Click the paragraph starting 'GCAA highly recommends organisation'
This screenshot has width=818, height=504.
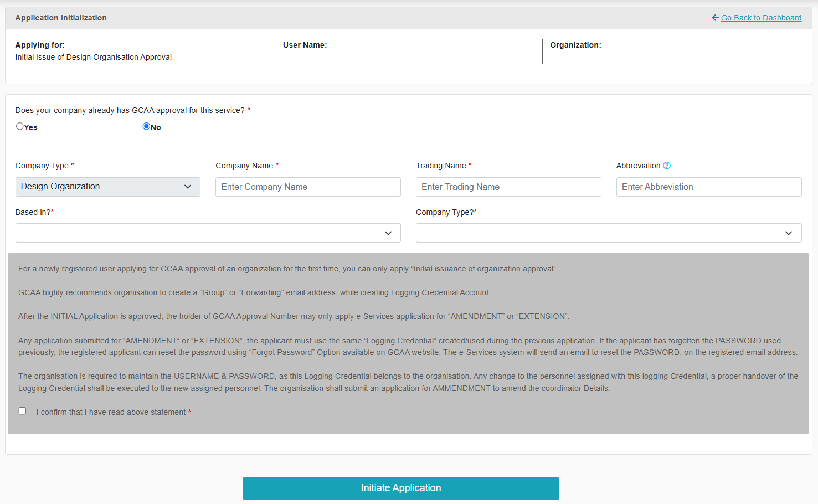254,292
